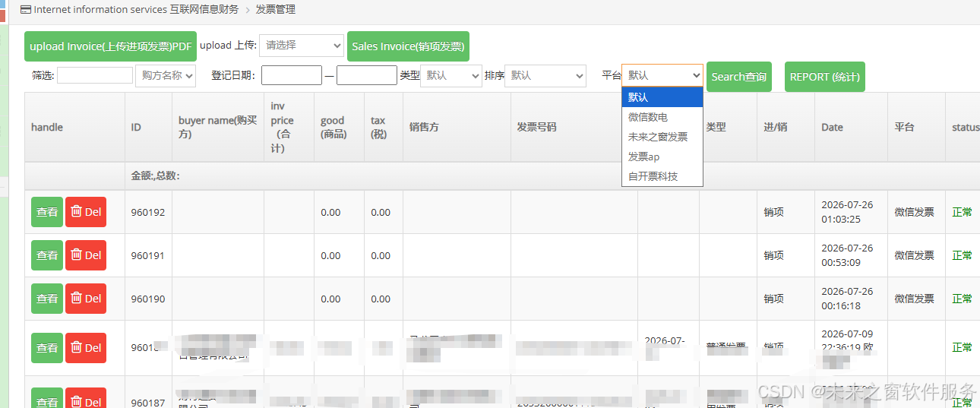This screenshot has height=408, width=980.
Task: Select 微信数电 platform option
Action: point(662,117)
